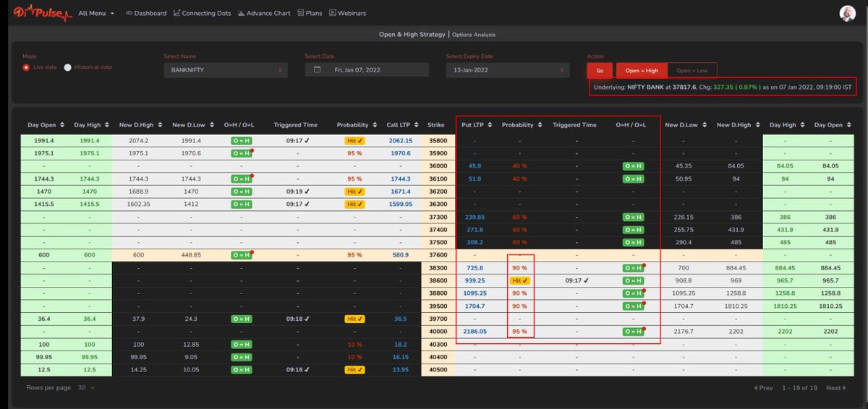
Task: Click the O=H badge in strike 37600 row
Action: [x=241, y=254]
